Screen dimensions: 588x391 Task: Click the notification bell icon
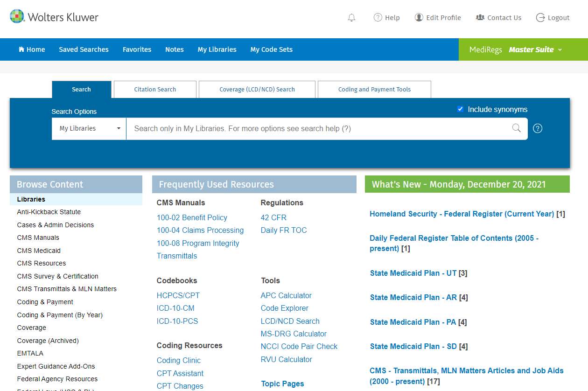(351, 18)
